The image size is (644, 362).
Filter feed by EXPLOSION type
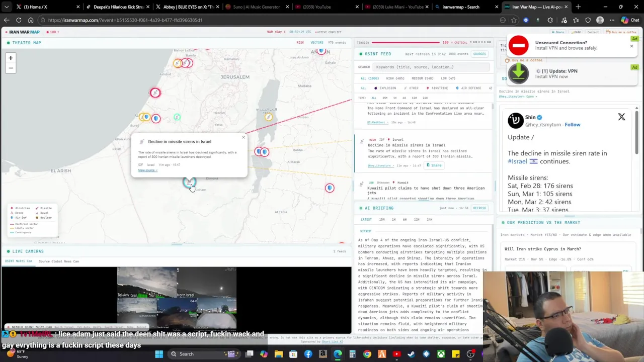coord(386,88)
